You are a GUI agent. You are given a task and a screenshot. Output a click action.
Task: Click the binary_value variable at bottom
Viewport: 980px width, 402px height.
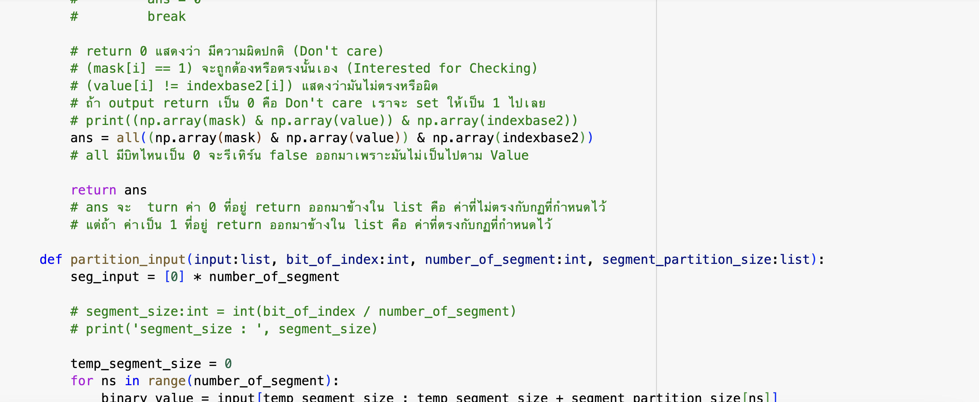[147, 397]
